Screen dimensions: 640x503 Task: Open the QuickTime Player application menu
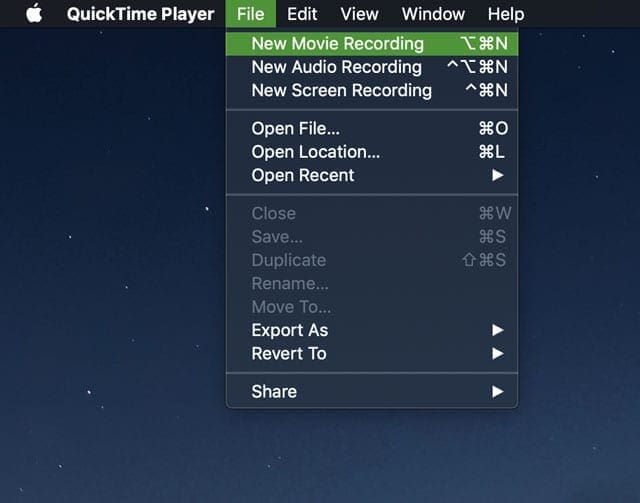pos(140,14)
